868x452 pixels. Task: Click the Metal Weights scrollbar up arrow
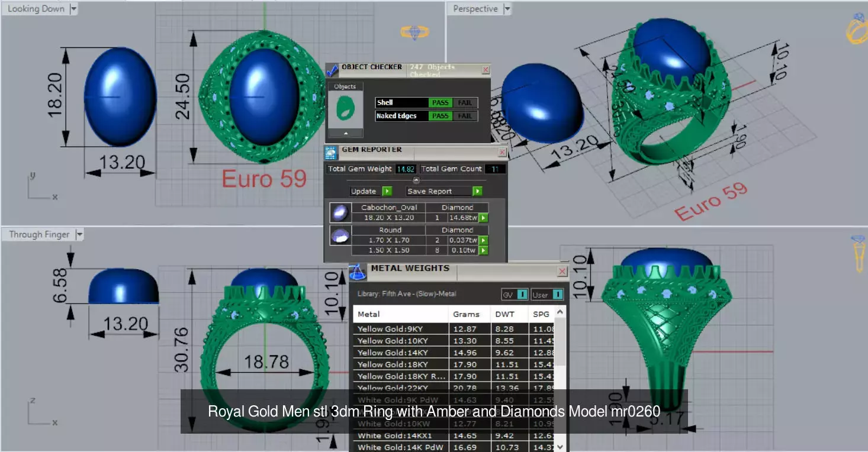point(561,312)
